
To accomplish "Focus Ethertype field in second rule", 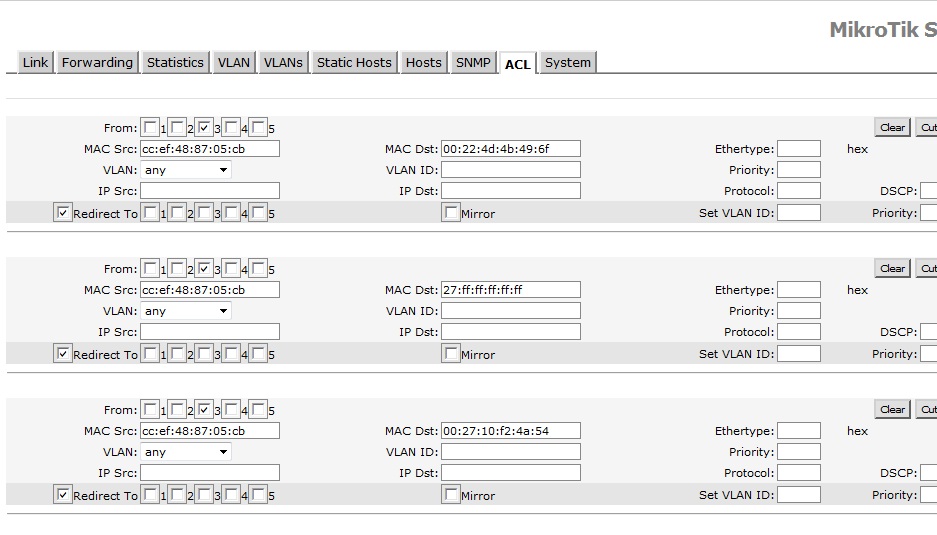I will coord(799,290).
